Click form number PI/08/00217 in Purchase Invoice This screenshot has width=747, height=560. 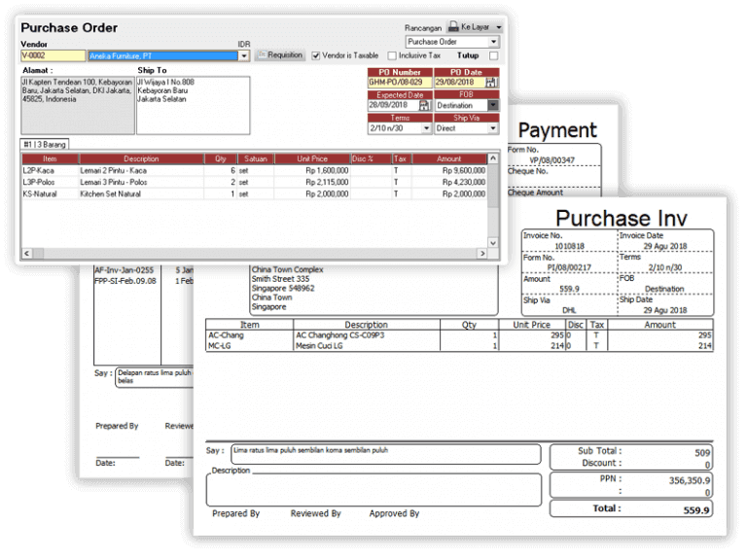(569, 267)
